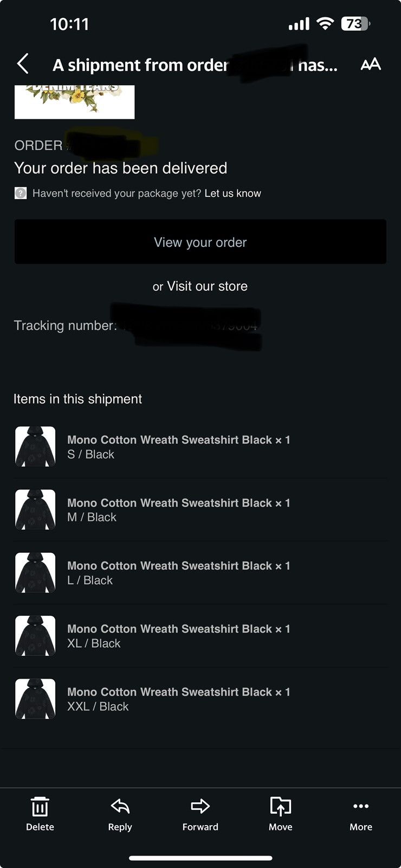Tap the M / Black sweatshirt thumbnail
The height and width of the screenshot is (868, 401).
click(x=35, y=509)
